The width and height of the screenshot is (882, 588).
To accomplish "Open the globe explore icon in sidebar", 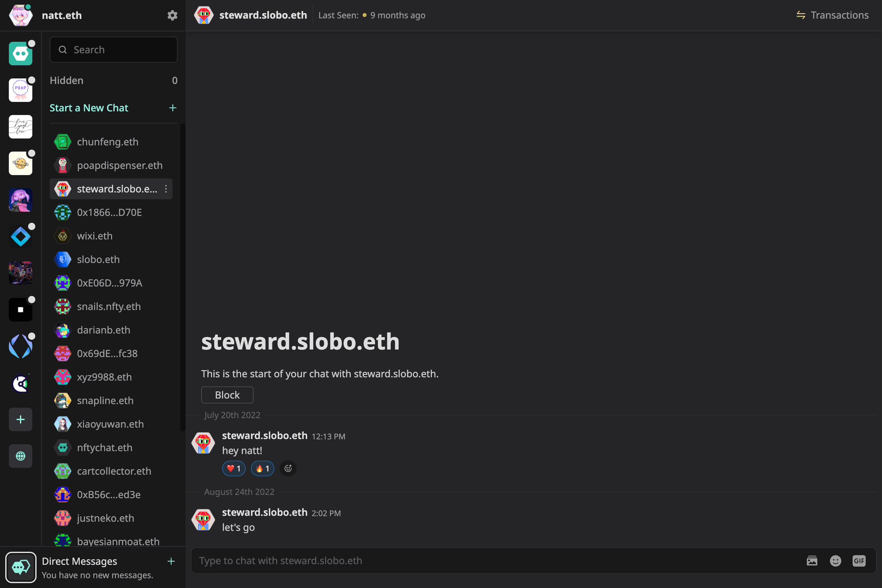I will click(21, 456).
